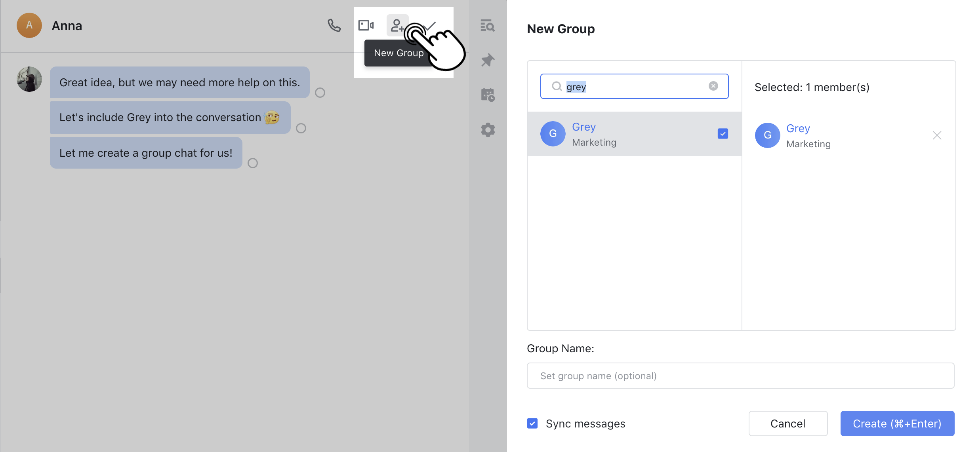
Task: Click the Cancel button
Action: click(788, 423)
